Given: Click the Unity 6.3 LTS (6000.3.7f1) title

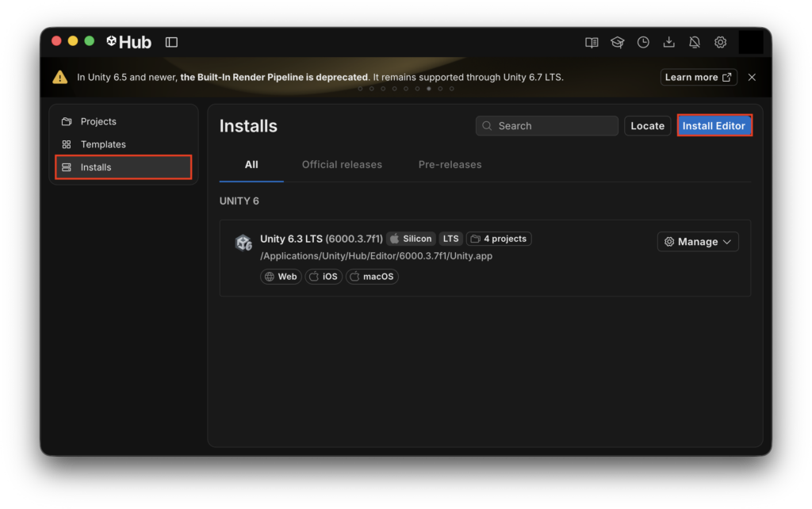Looking at the screenshot, I should coord(321,239).
